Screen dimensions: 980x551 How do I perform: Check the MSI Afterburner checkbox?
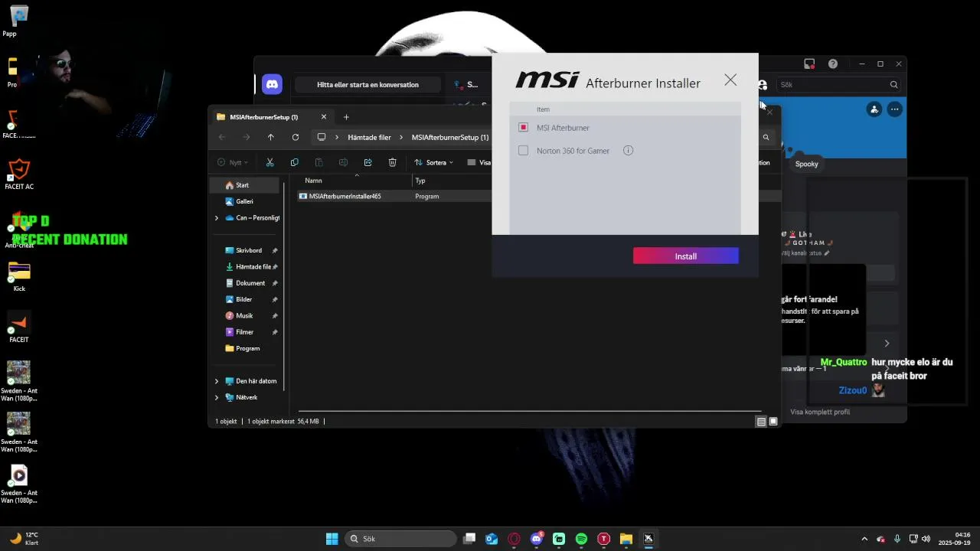(523, 128)
